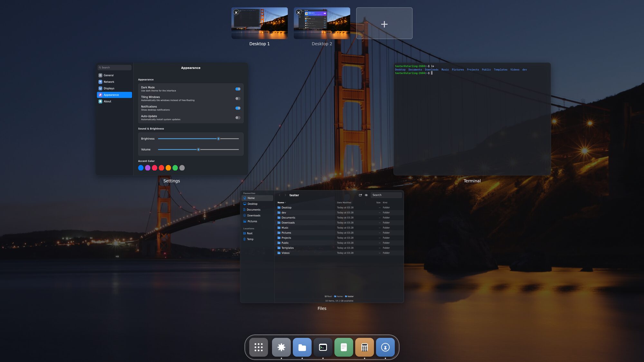Open the blue accessibility app in dock
This screenshot has width=644, height=362.
click(385, 347)
